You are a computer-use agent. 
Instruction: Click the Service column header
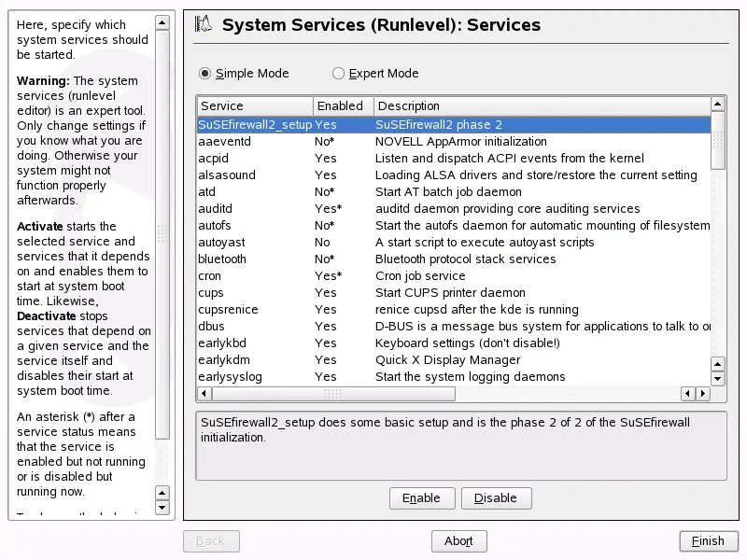252,105
